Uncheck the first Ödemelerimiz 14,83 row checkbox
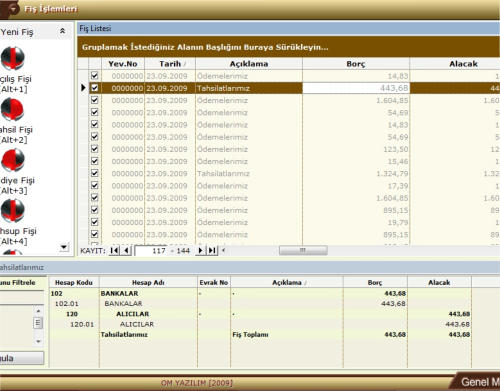500x391 pixels. point(95,76)
